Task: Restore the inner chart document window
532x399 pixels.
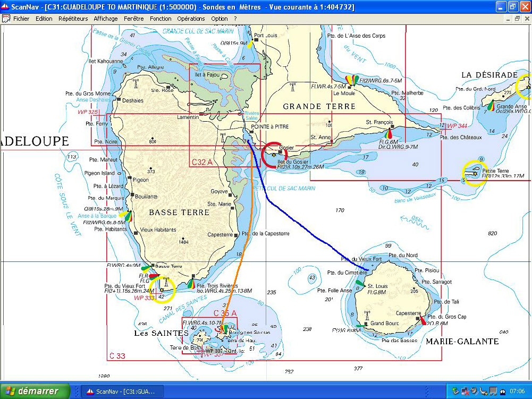Action: click(x=517, y=19)
